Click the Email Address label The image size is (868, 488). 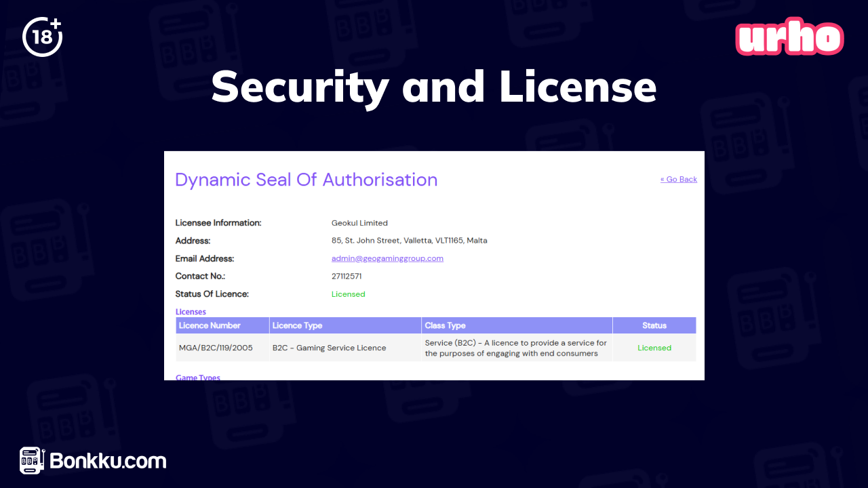coord(205,258)
